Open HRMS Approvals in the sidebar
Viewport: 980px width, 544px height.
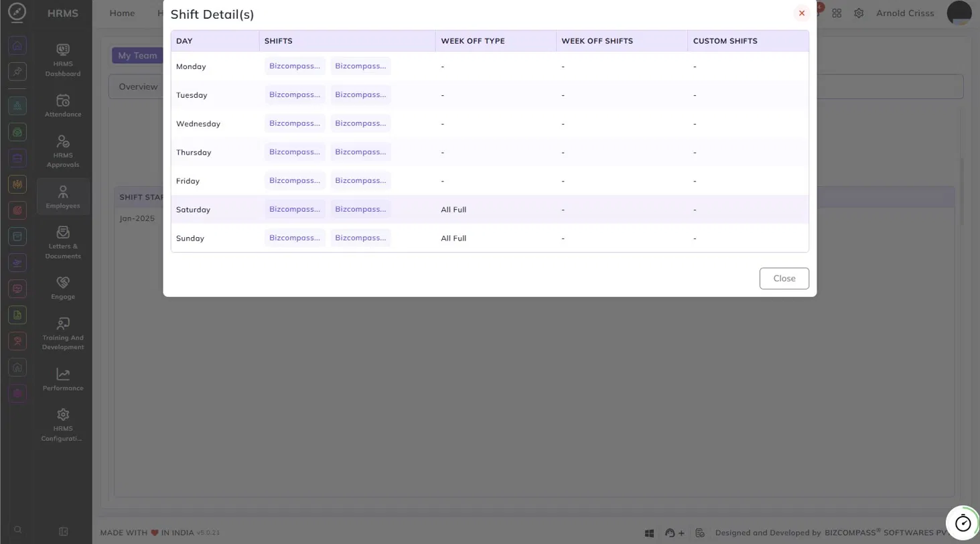[63, 151]
